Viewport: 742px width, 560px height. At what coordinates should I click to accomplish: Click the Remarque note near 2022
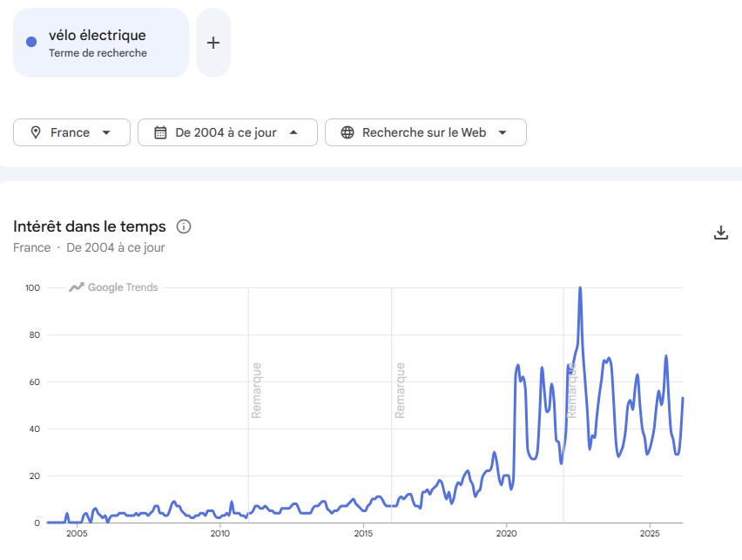point(572,390)
